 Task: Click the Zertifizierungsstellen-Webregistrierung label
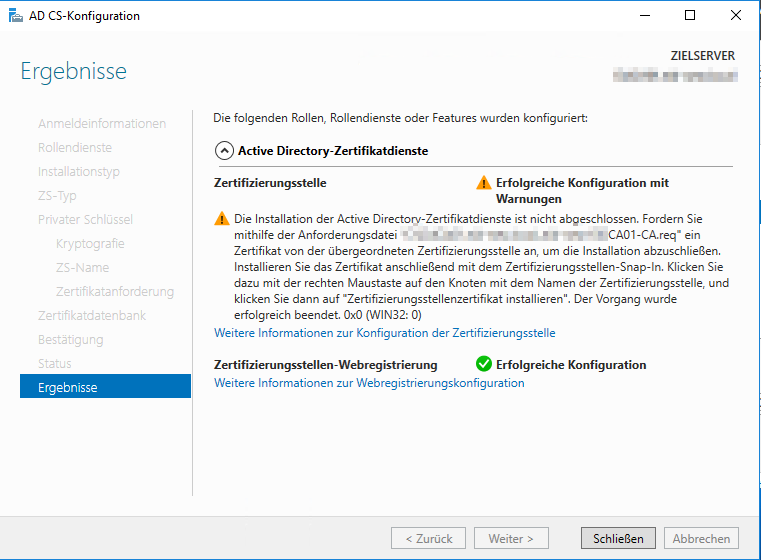point(325,365)
